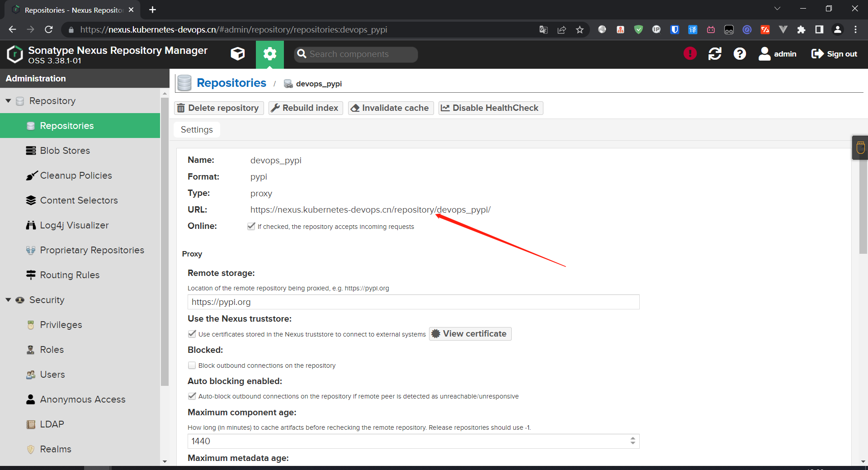
Task: Click the red system status alert icon
Action: [690, 54]
